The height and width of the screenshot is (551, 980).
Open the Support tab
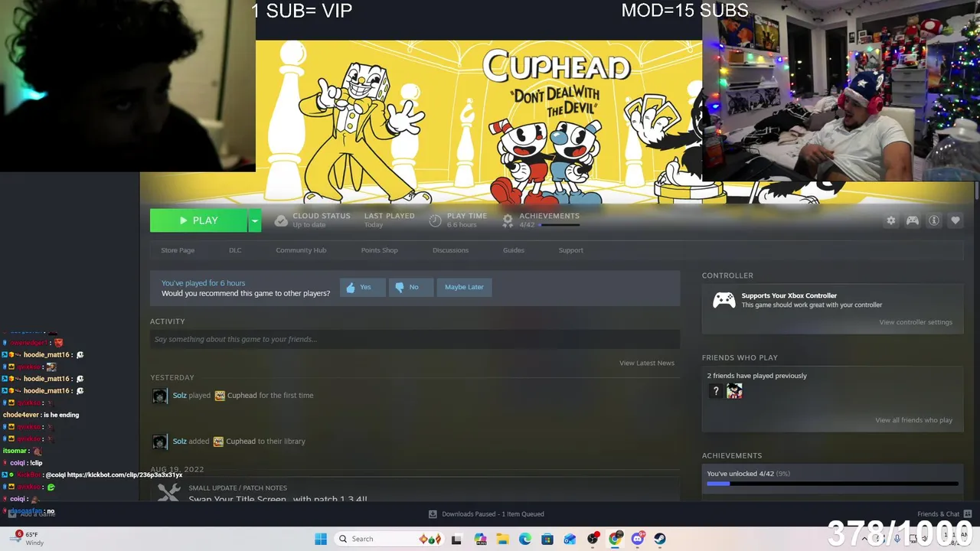[x=570, y=250]
